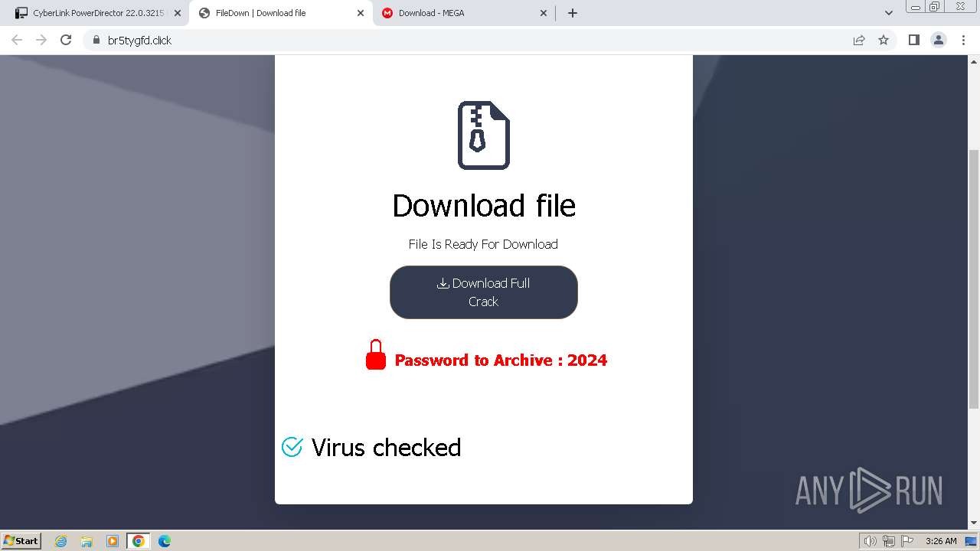The height and width of the screenshot is (551, 980).
Task: Minimize the Chrome window
Action: [916, 6]
